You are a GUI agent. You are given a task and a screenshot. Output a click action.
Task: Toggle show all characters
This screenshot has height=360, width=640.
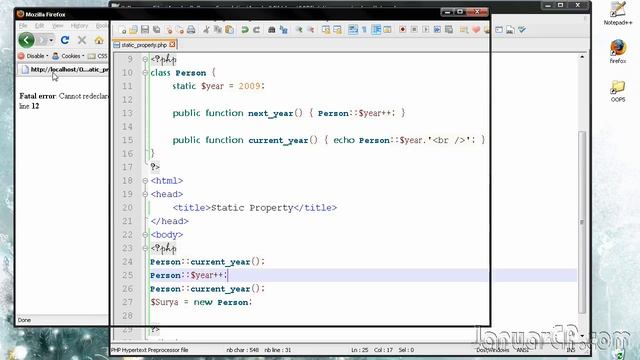pyautogui.click(x=364, y=30)
